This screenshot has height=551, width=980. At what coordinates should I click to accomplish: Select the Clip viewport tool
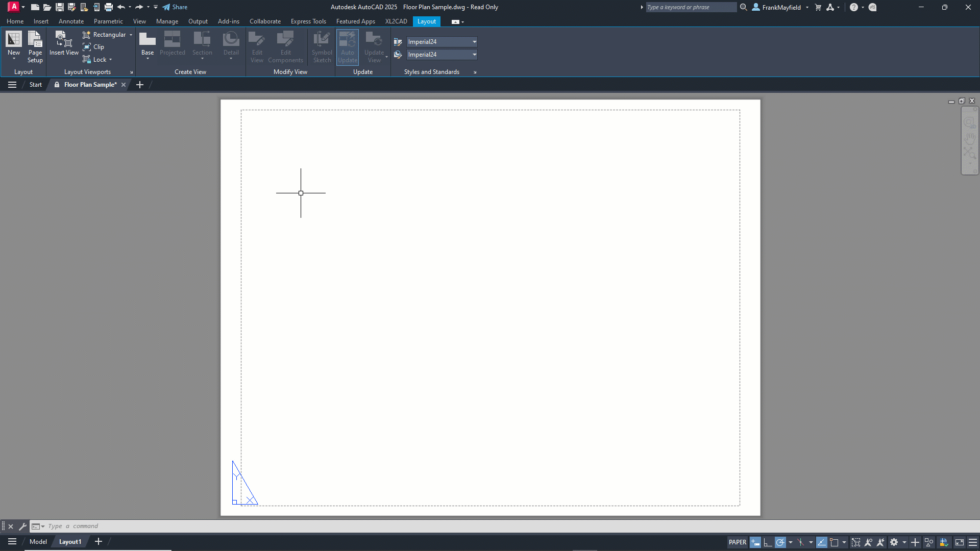pos(94,47)
